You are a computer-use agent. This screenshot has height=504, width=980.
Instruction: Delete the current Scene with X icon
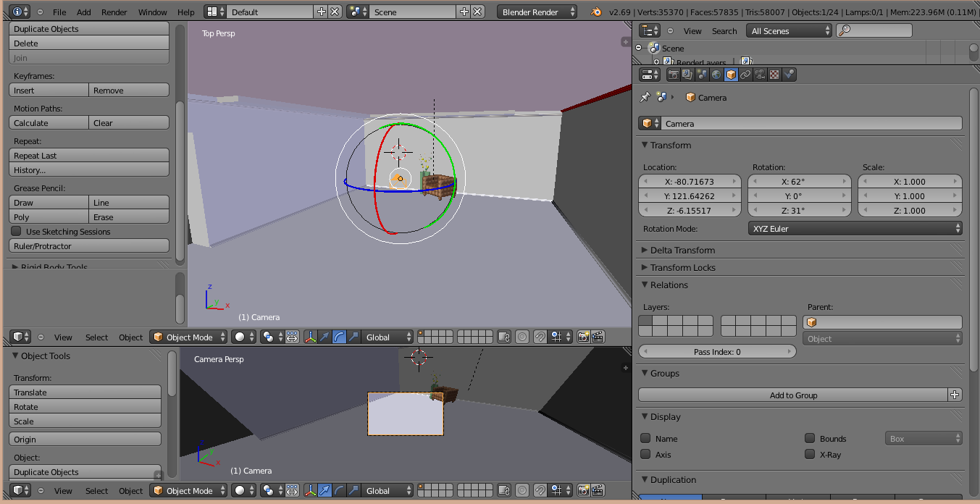click(x=477, y=12)
